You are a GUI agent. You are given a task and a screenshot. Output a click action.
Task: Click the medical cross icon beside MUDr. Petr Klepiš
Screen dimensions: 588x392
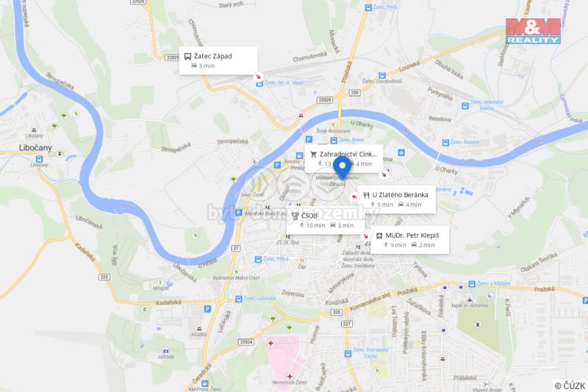(379, 235)
